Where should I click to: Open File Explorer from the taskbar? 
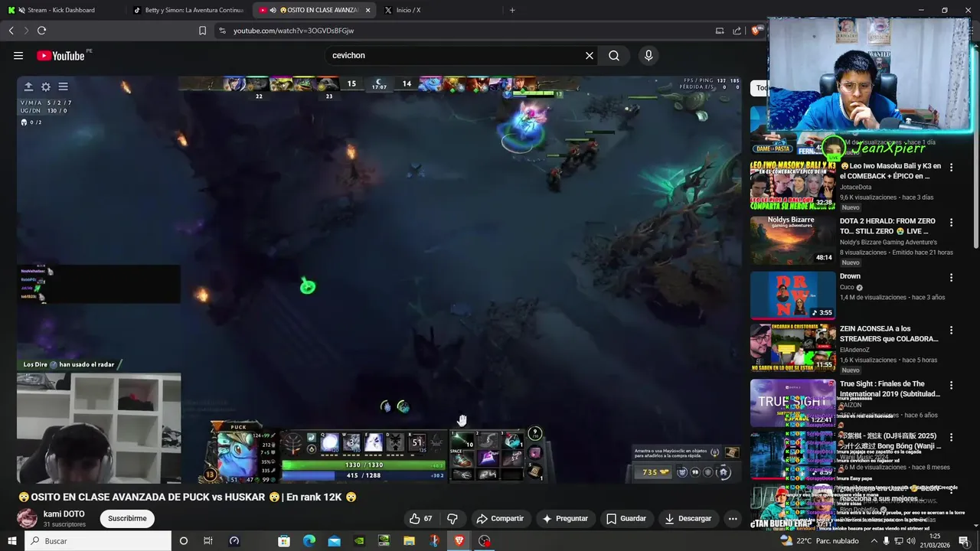click(409, 541)
